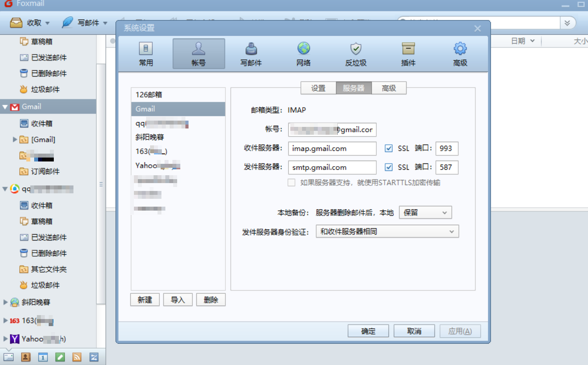Toggle SSL for the 发件服务器 row
Screen dimensions: 588x365
coord(389,167)
